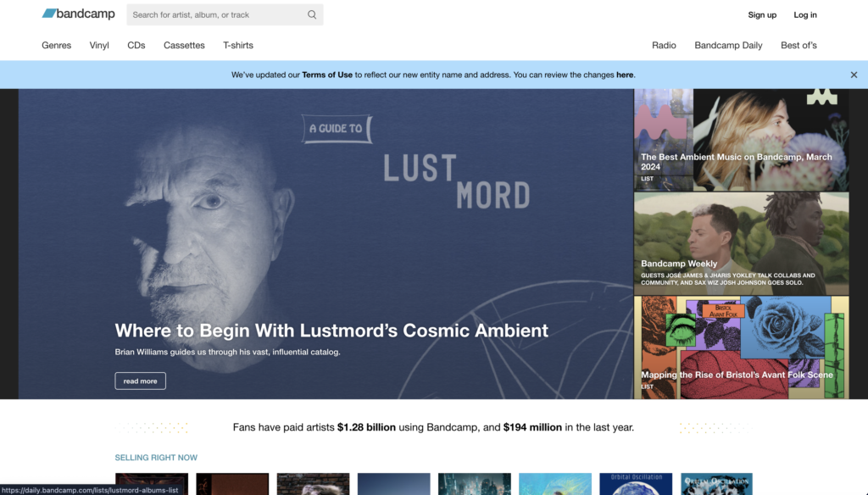The height and width of the screenshot is (495, 868).
Task: Open Best Ambient Music March 2024 tile
Action: pyautogui.click(x=741, y=140)
